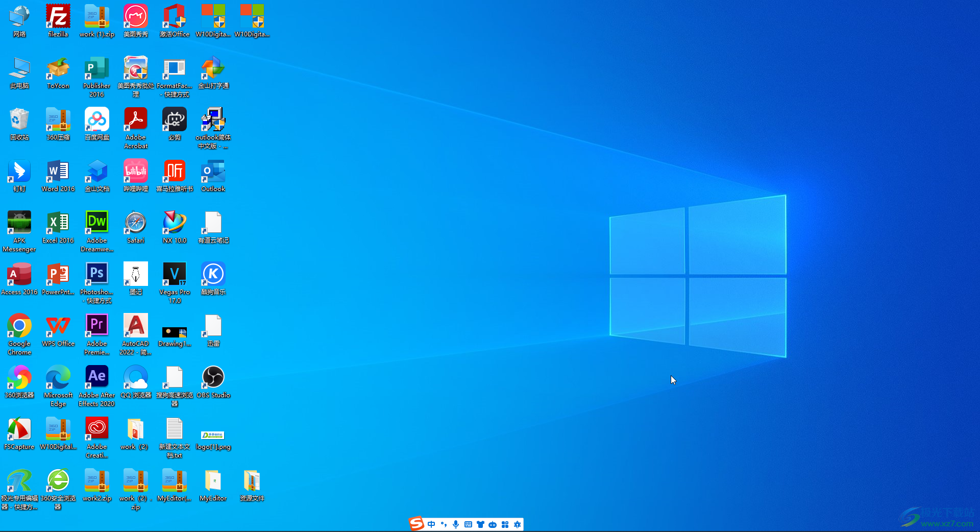Select the 有道云笔记 file icon
This screenshot has width=980, height=532.
(213, 223)
